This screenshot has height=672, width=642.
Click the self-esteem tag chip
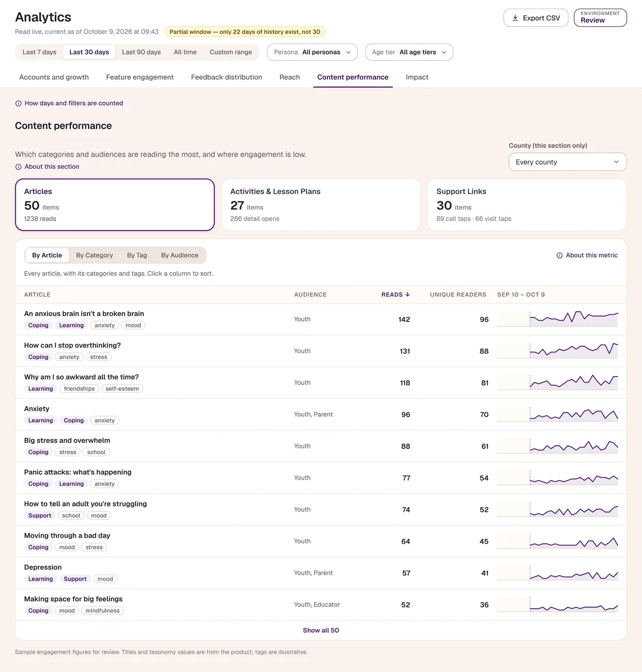122,389
